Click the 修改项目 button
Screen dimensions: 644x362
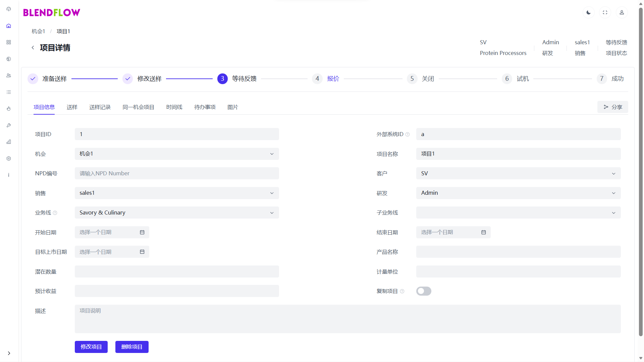pyautogui.click(x=91, y=347)
